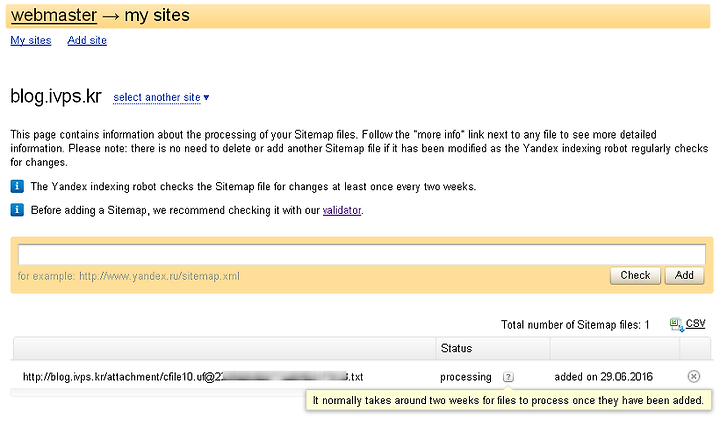Click the CSV export spreadsheet icon
The width and height of the screenshot is (720, 426).
pos(676,325)
